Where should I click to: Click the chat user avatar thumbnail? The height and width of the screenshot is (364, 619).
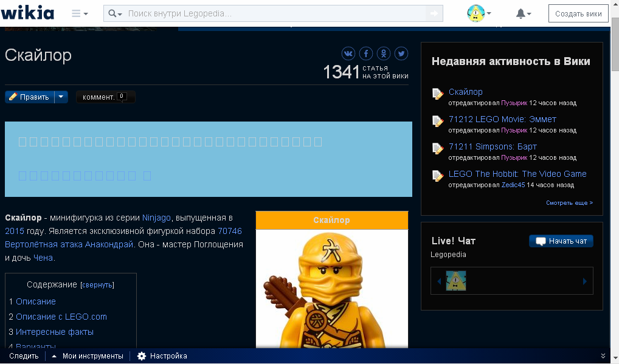click(x=456, y=281)
